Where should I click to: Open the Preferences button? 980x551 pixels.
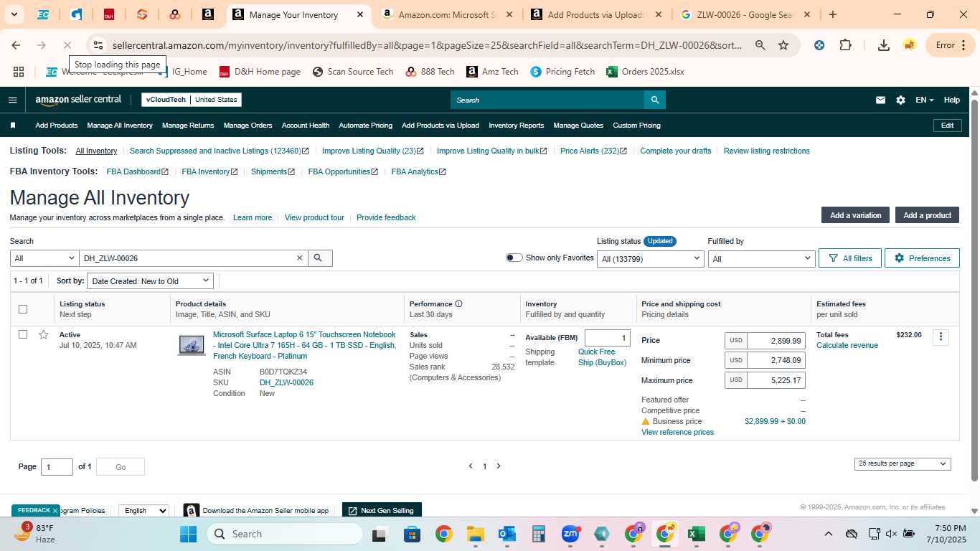[922, 258]
